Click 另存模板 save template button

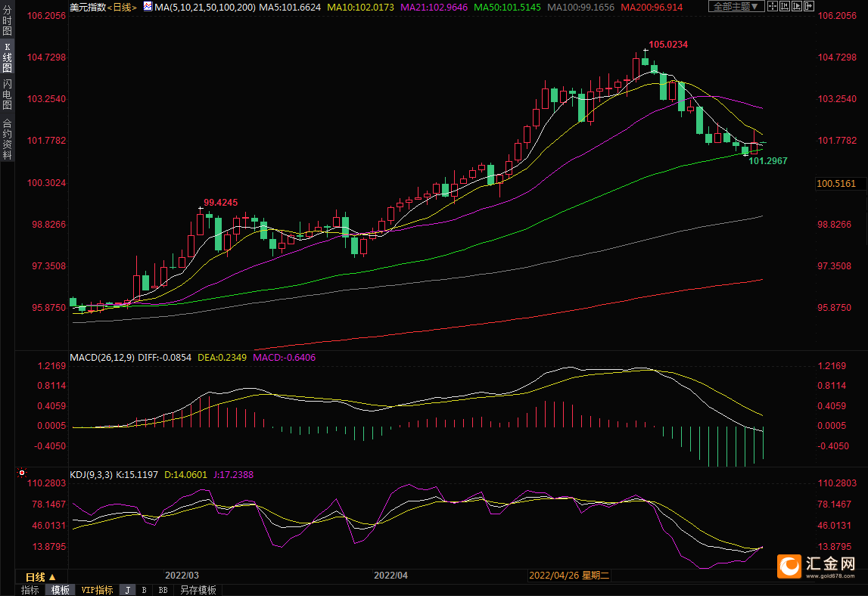(x=198, y=590)
